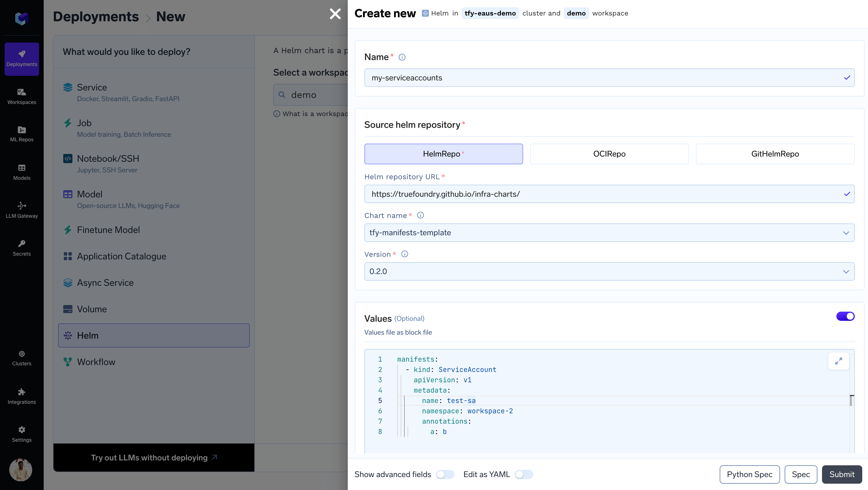Click Version info icon
868x490 pixels.
coord(404,254)
